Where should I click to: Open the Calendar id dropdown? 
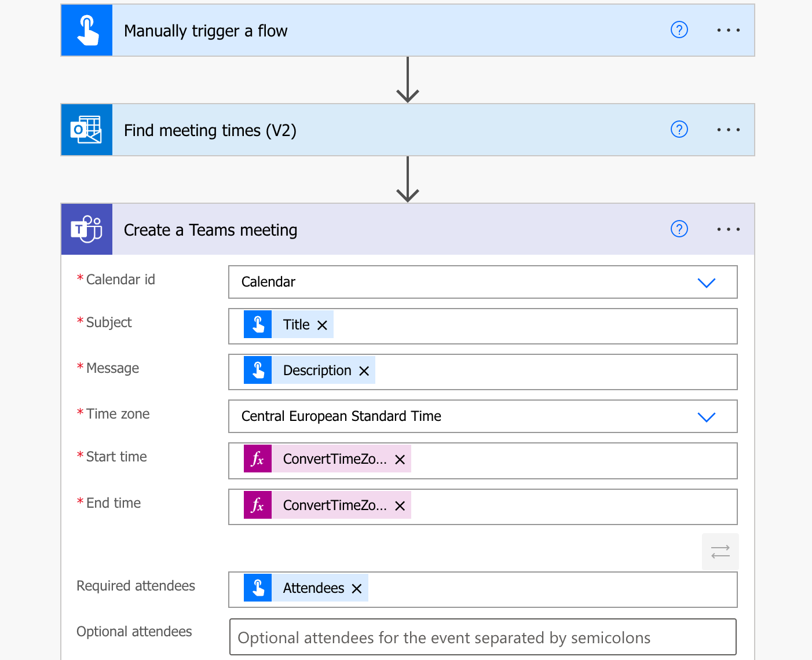483,282
